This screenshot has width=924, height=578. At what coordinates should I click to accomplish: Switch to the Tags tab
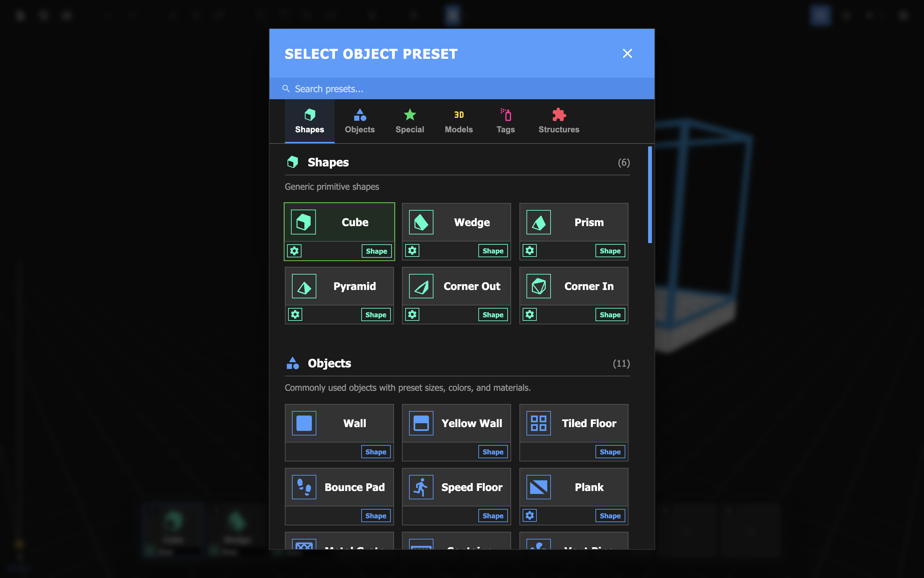[506, 121]
